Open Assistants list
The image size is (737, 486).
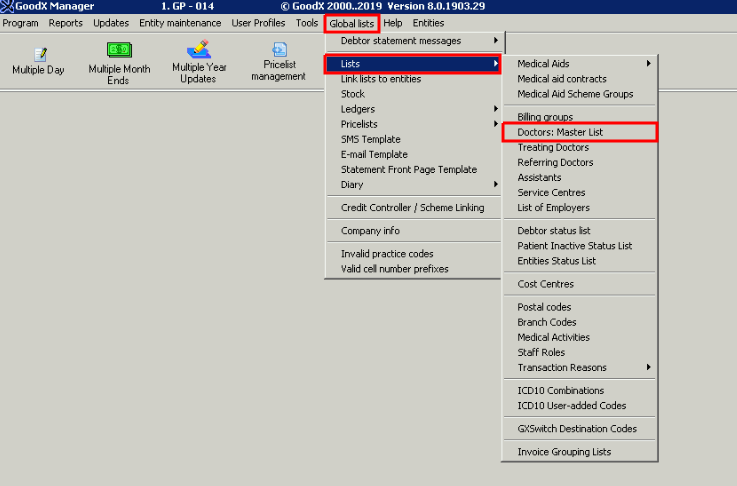[580, 178]
